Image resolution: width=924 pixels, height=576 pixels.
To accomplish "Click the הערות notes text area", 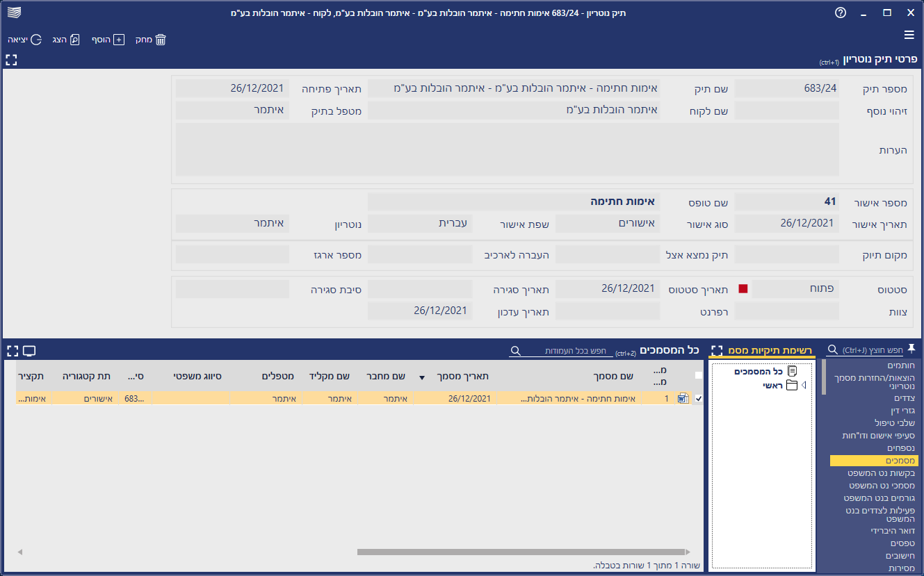I will coord(507,149).
